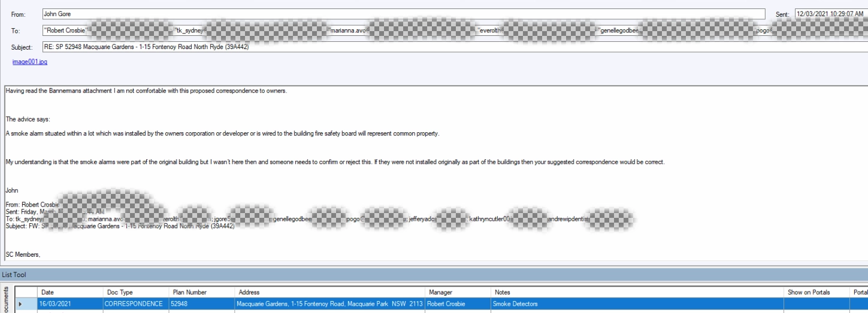The height and width of the screenshot is (313, 868).
Task: Toggle the Show on Portals cell in the selected row
Action: pyautogui.click(x=816, y=304)
